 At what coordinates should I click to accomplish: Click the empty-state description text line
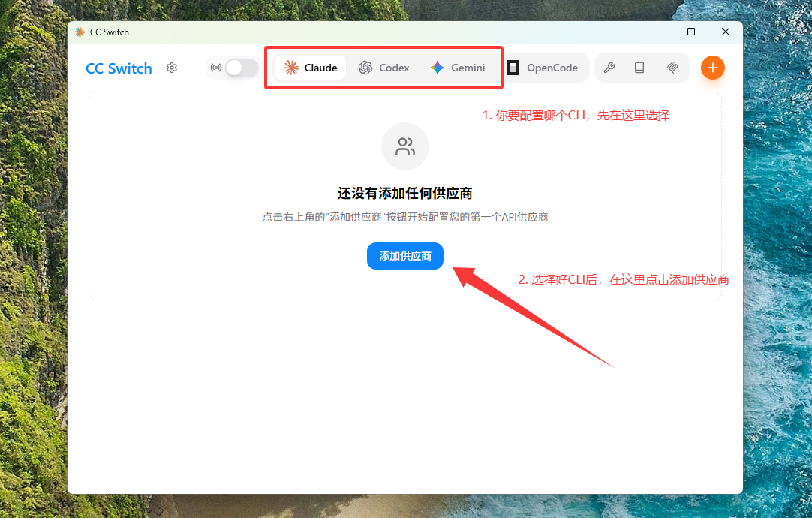point(405,217)
